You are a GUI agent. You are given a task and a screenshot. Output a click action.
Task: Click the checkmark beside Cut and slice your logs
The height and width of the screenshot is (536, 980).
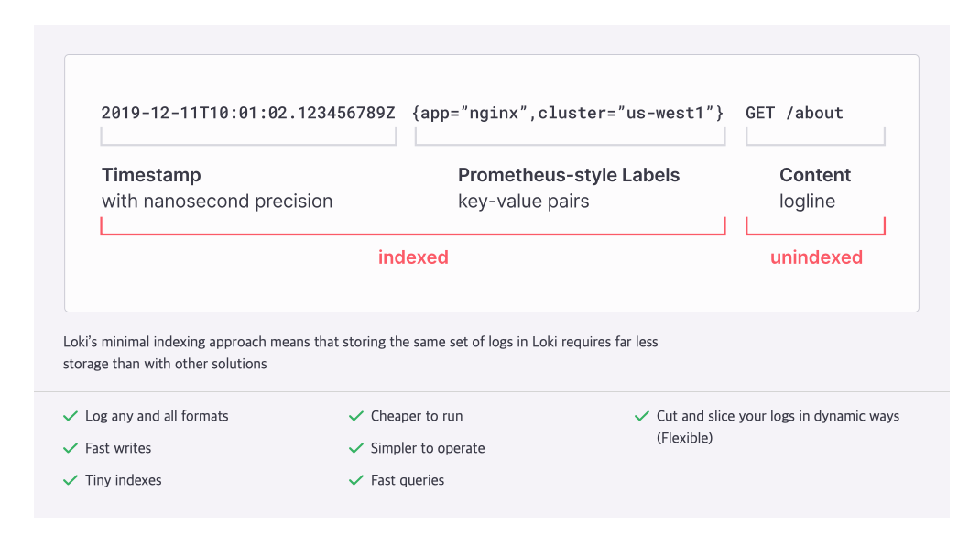point(641,416)
